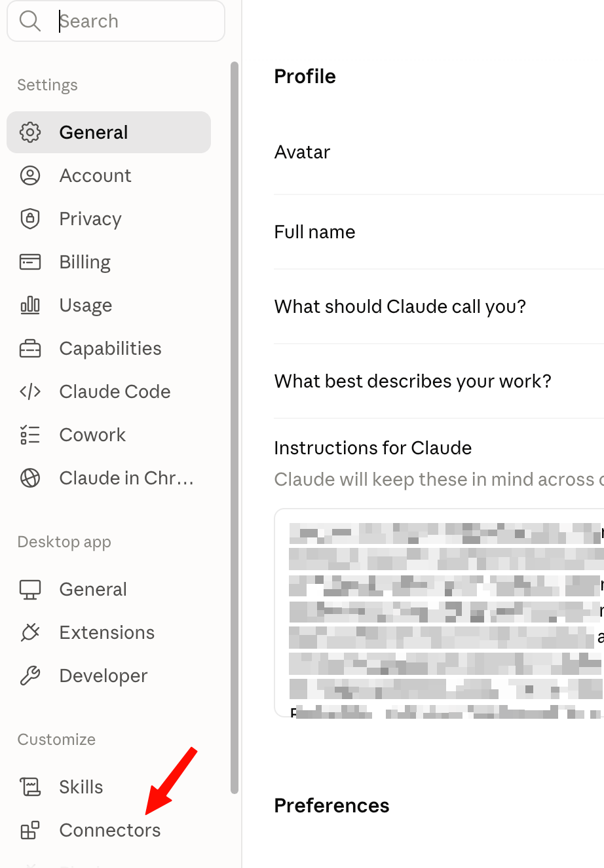Image resolution: width=604 pixels, height=868 pixels.
Task: Click the Capabilities briefcase icon
Action: [x=30, y=348]
